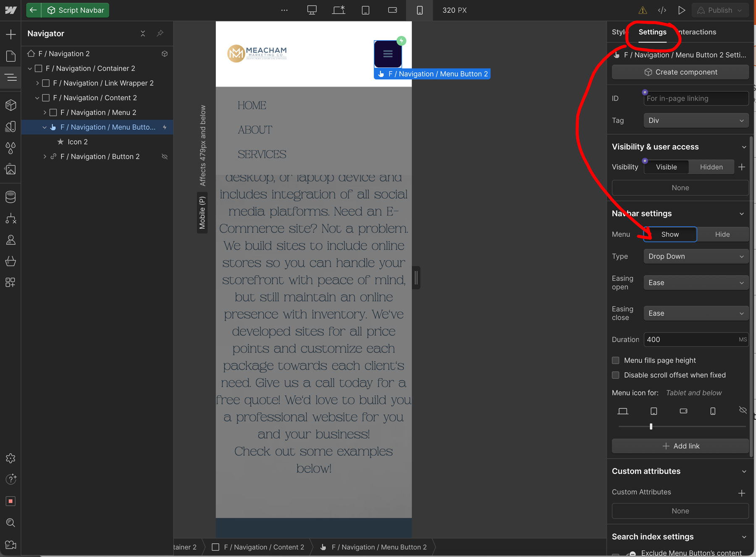Open the Add Elements panel
Viewport: 756px width, 557px height.
(10, 34)
